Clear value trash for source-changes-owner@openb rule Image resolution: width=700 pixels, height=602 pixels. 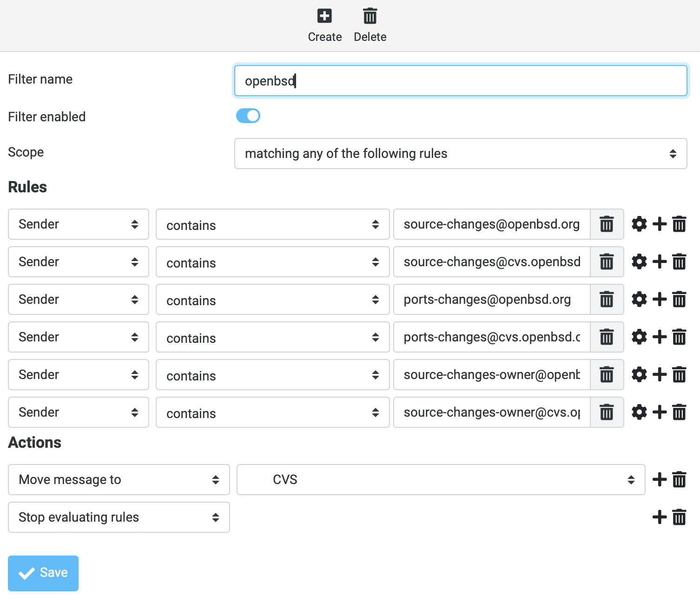point(607,374)
